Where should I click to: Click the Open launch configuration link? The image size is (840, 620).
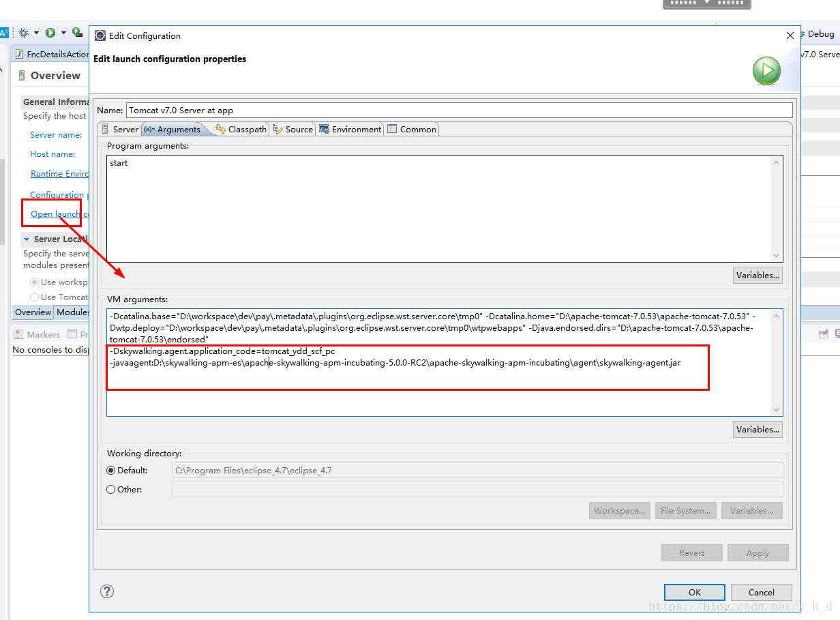click(60, 214)
